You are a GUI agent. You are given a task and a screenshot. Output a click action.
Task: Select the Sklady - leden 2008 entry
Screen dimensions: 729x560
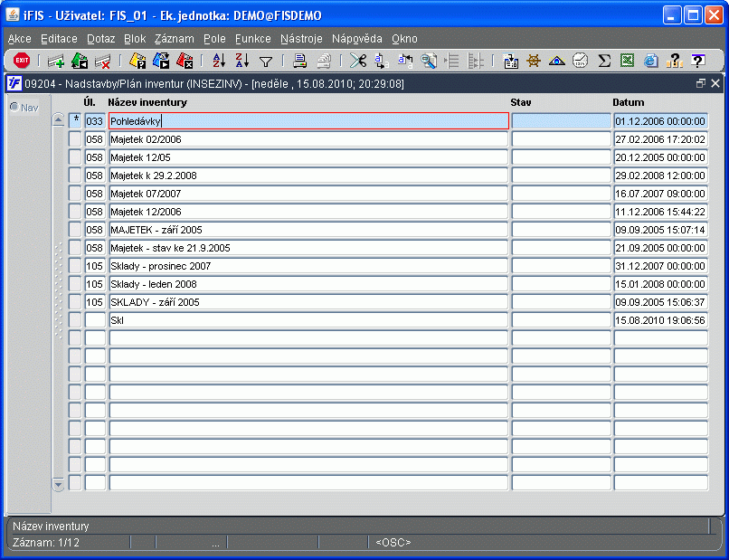[308, 284]
